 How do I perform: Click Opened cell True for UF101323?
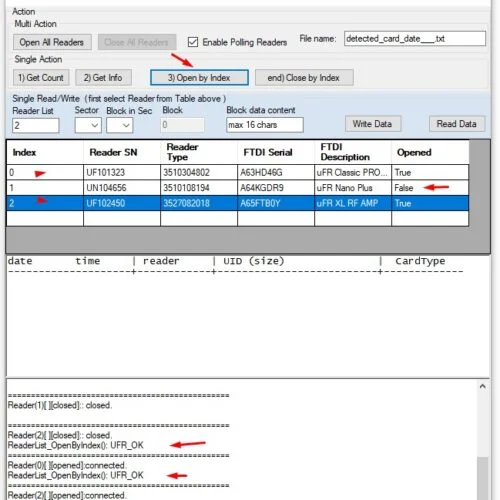[430, 172]
